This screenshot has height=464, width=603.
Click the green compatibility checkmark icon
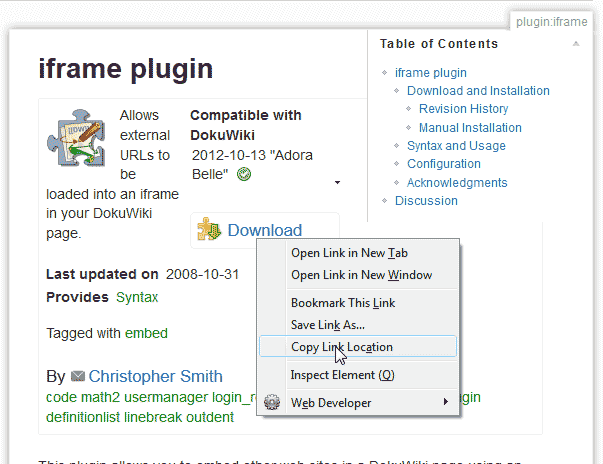(244, 174)
